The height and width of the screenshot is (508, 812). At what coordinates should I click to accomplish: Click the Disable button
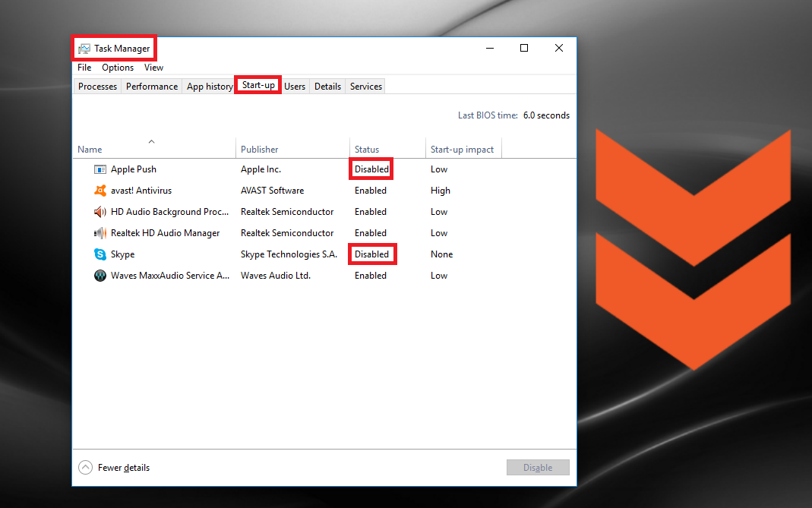(538, 468)
